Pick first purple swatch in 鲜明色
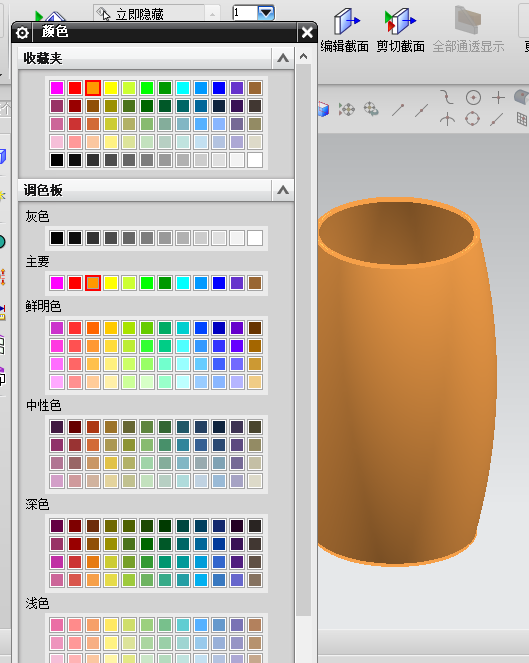 (x=57, y=328)
